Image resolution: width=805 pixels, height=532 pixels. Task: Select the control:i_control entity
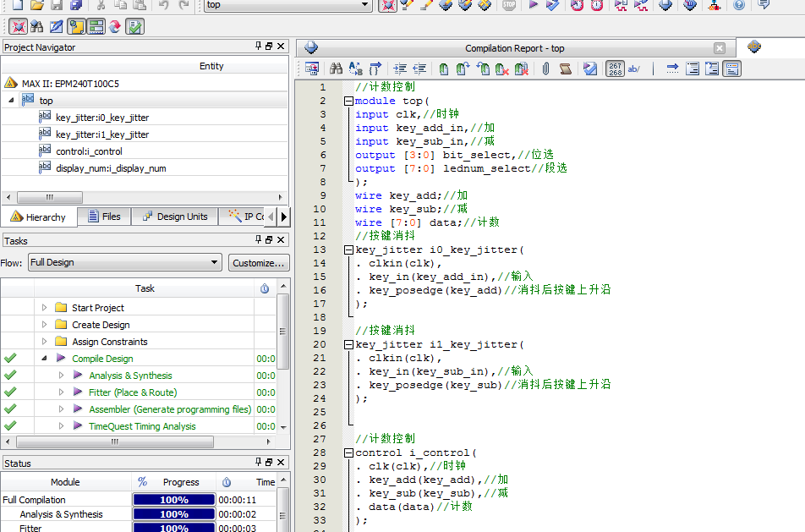89,151
